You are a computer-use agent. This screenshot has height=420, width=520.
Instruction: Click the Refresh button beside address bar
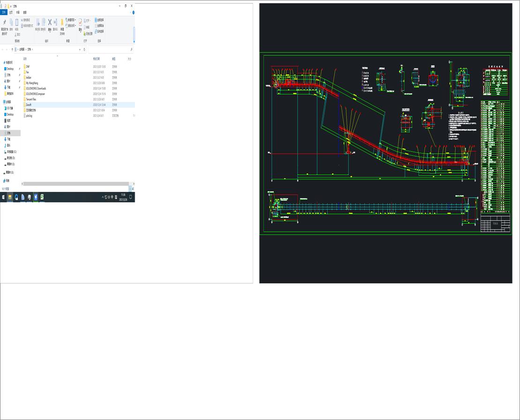(84, 49)
